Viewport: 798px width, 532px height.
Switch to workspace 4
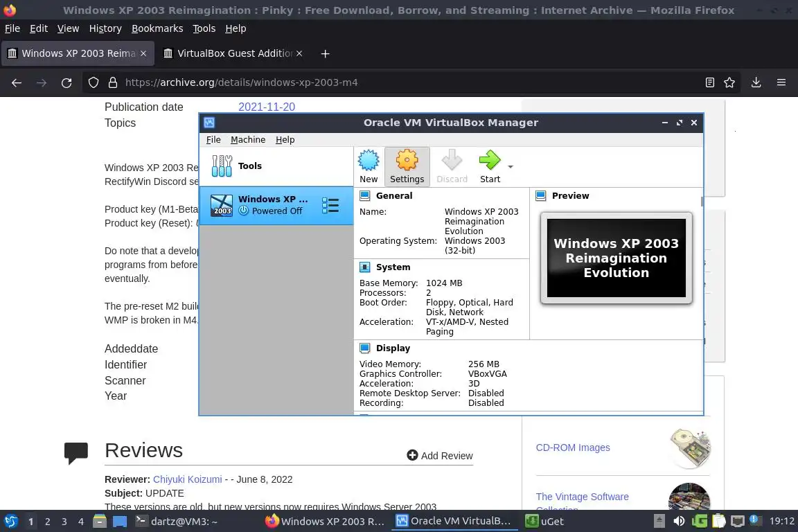(80, 522)
